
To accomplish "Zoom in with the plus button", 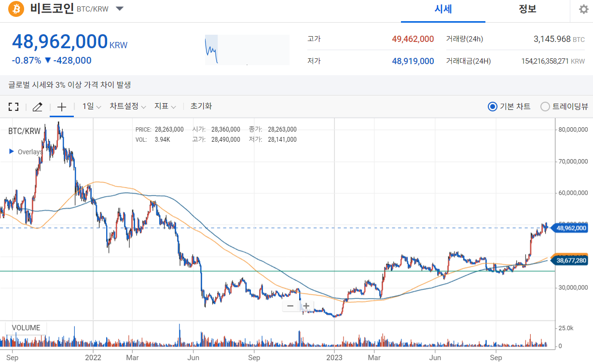I will click(x=306, y=306).
